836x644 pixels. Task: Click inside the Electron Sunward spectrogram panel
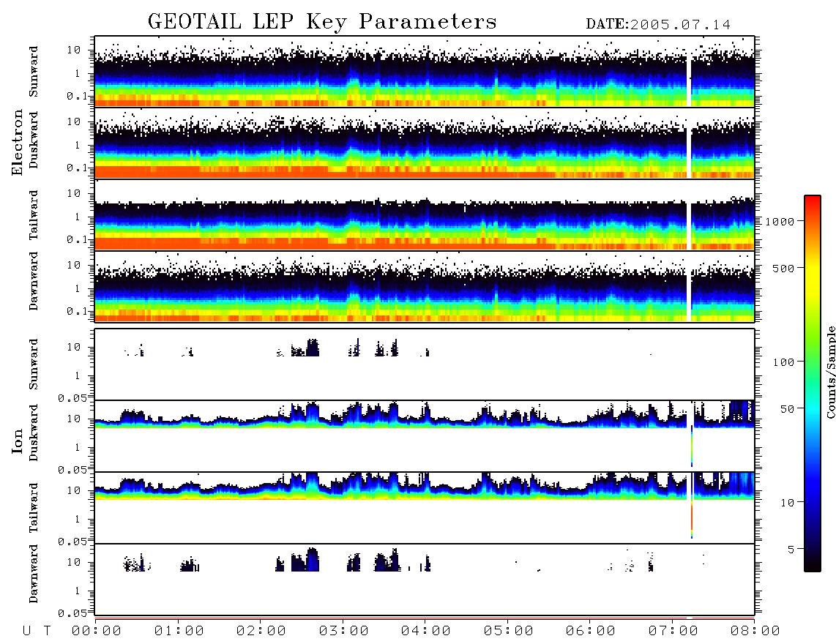point(425,72)
